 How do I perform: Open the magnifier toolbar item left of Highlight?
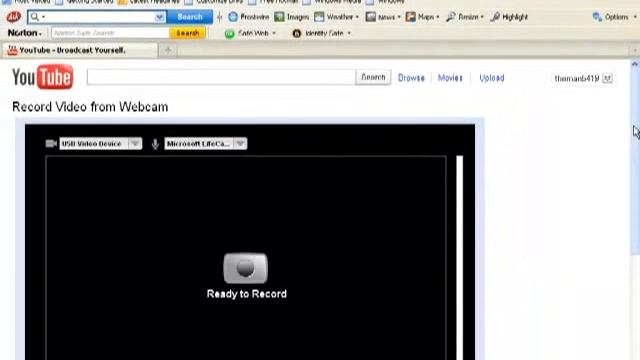464,17
